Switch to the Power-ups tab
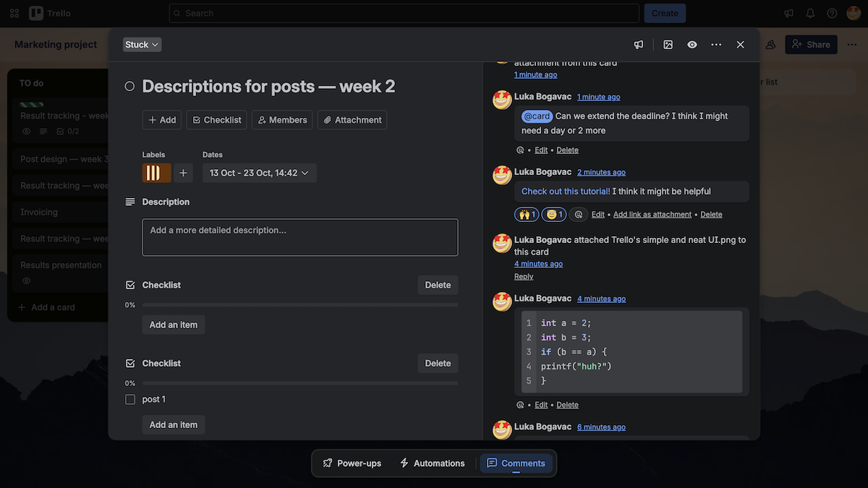 click(352, 463)
